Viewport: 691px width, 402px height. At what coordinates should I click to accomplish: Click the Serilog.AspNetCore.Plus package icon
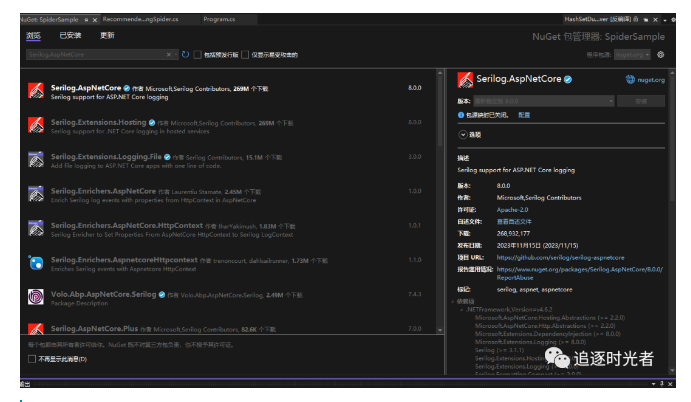[36, 329]
